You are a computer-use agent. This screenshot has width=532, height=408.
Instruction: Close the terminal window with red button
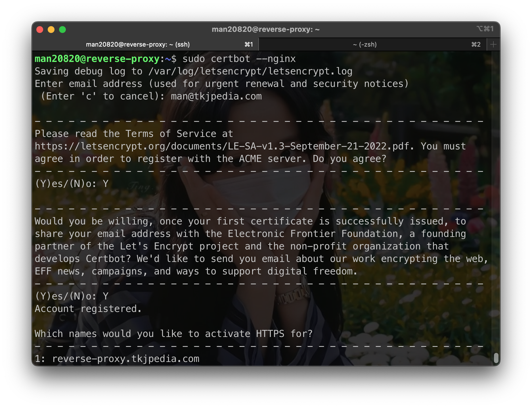pos(40,30)
